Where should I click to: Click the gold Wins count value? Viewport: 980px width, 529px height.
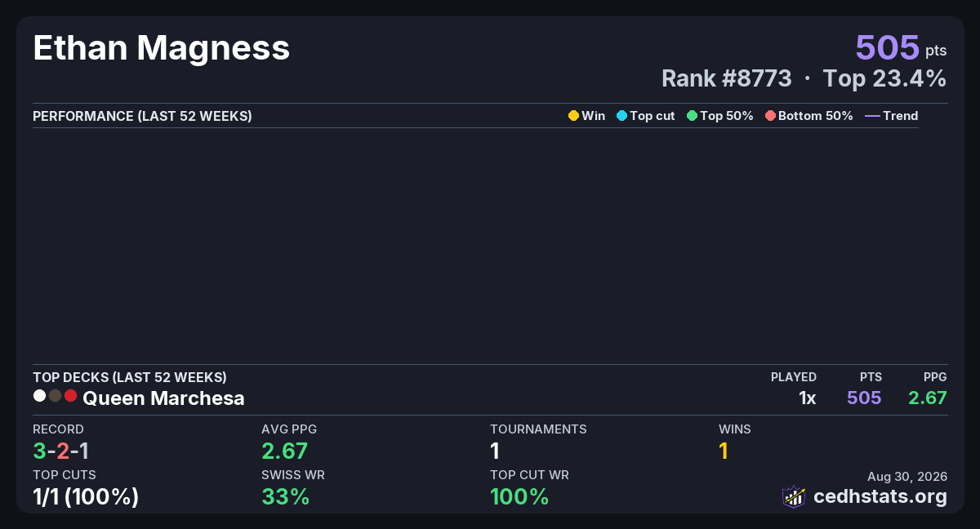click(724, 451)
